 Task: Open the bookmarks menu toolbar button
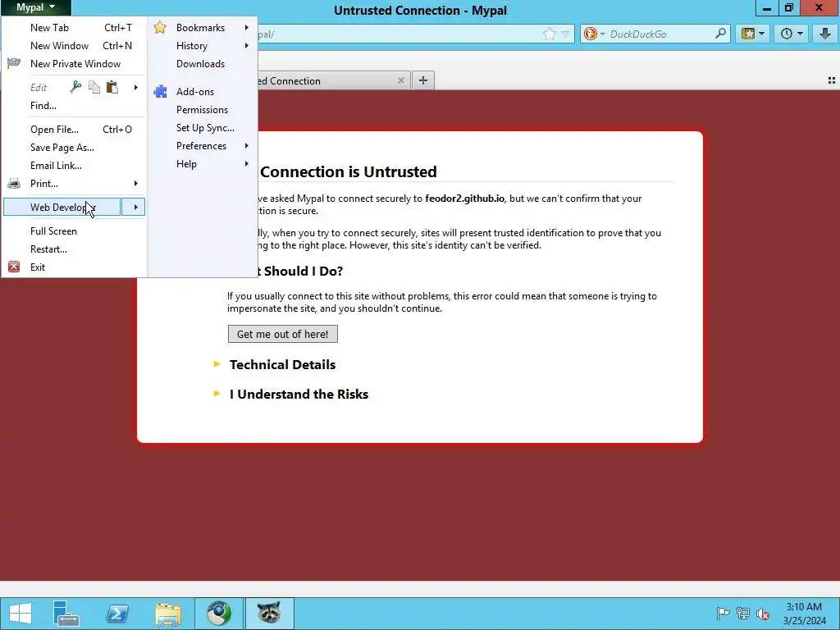pos(753,34)
